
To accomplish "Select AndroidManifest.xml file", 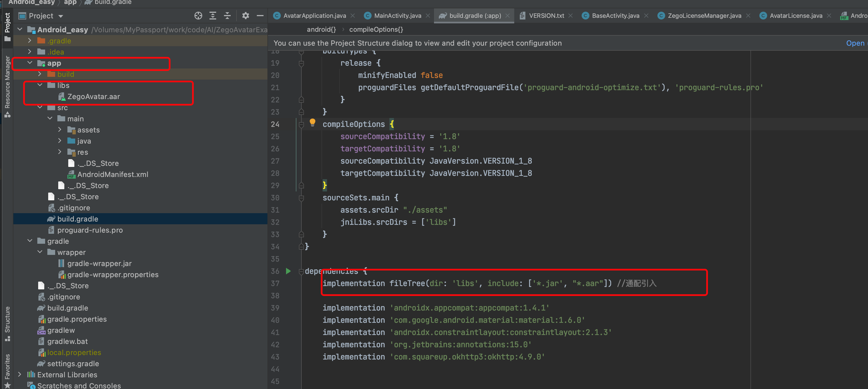I will 113,174.
